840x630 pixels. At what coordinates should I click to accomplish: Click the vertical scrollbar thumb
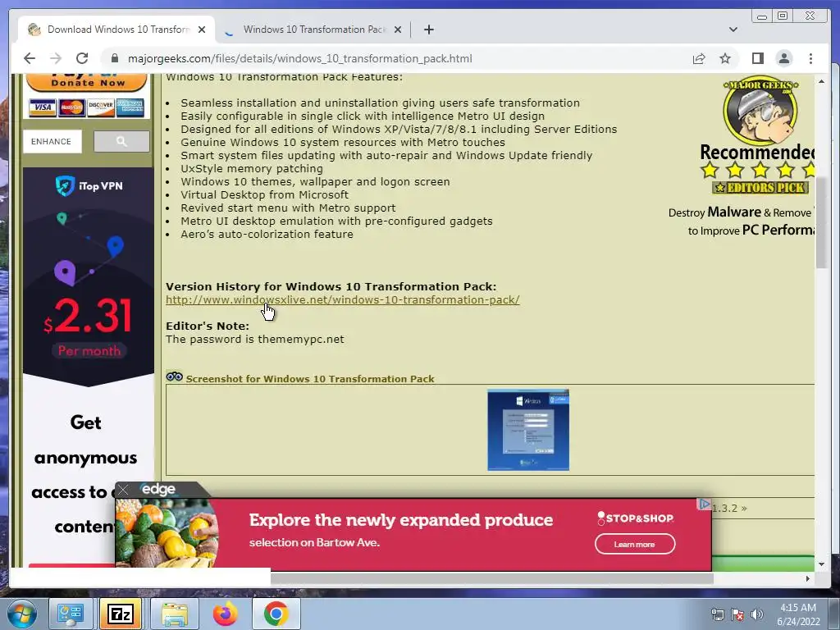pos(821,221)
